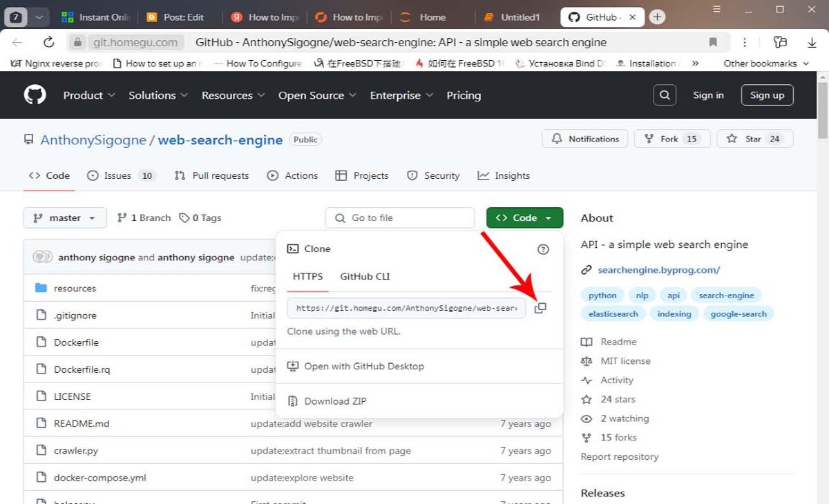Switch to the Actions tab
This screenshot has height=504, width=829.
[292, 175]
